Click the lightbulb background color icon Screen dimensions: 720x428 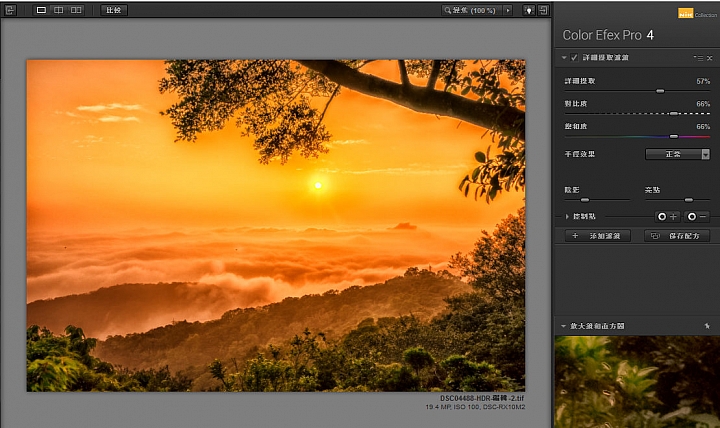point(528,10)
